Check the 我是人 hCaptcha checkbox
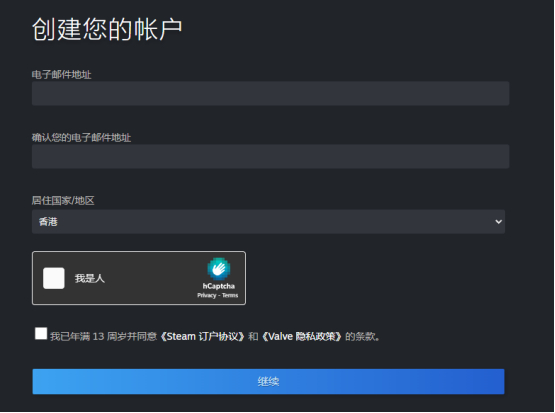Screen dimensions: 555x413 point(54,278)
